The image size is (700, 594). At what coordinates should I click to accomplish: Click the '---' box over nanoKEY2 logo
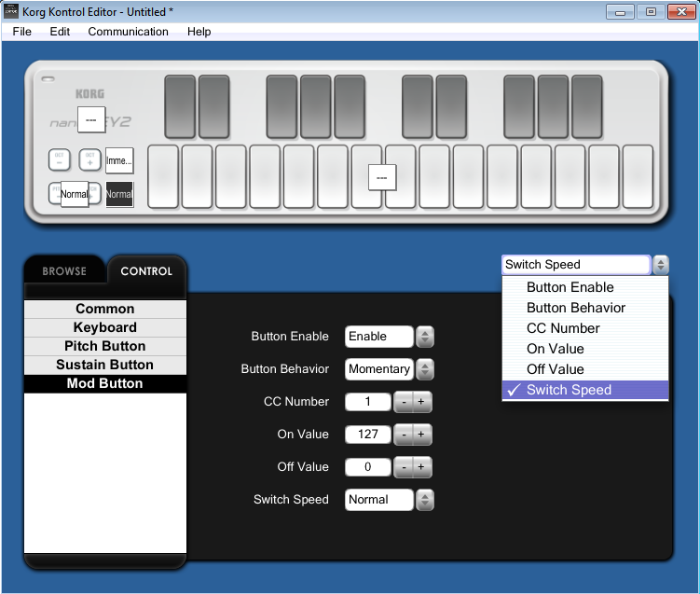pos(91,119)
